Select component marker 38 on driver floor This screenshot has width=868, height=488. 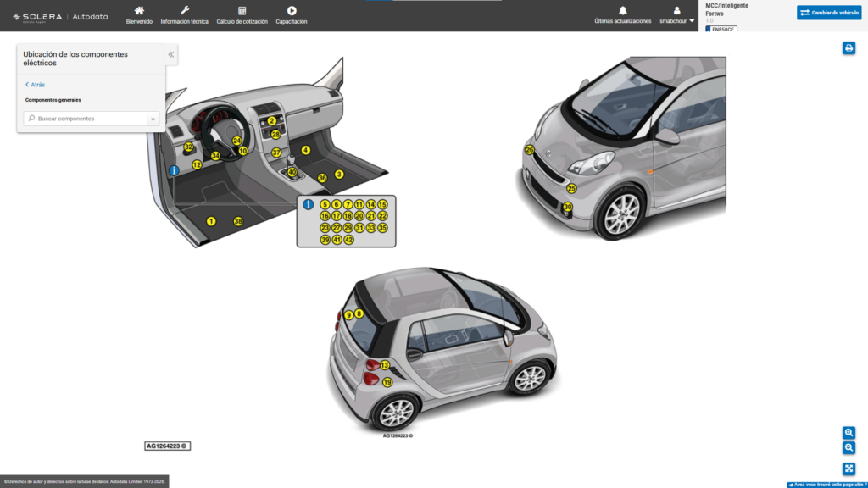pos(238,221)
